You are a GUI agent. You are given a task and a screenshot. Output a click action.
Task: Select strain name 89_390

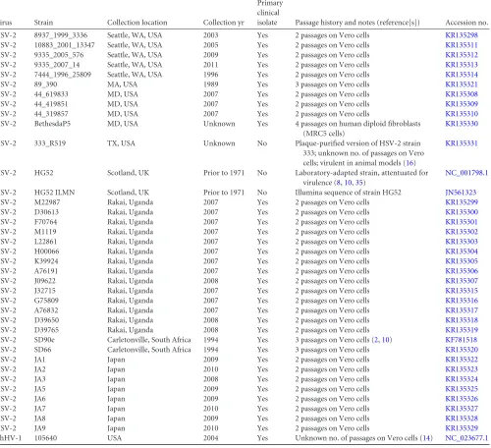click(46, 84)
